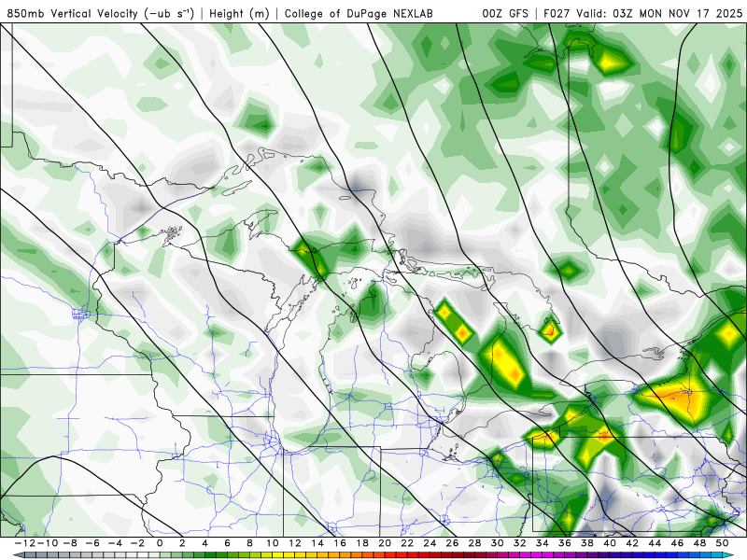
Task: Click the '40' color scale label
Action: pos(610,543)
